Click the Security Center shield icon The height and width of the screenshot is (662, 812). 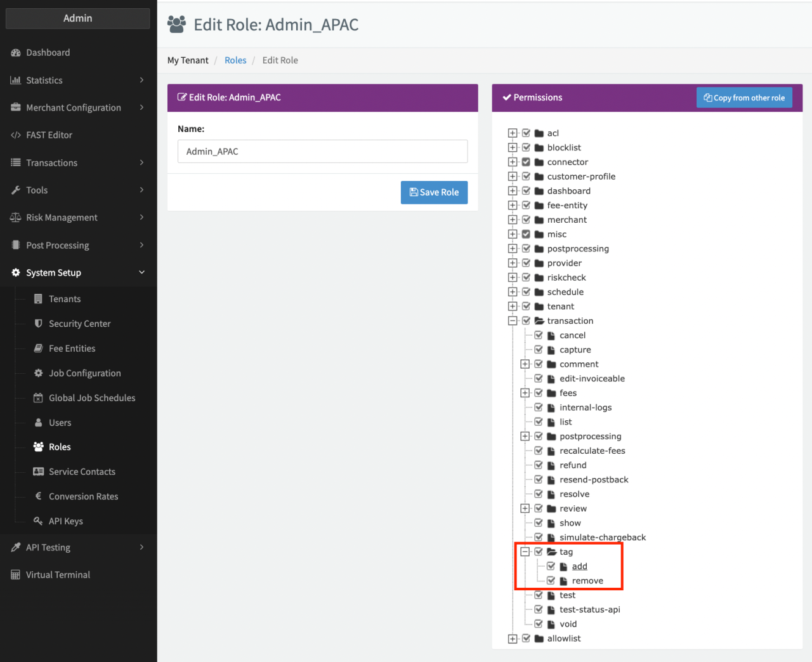38,324
